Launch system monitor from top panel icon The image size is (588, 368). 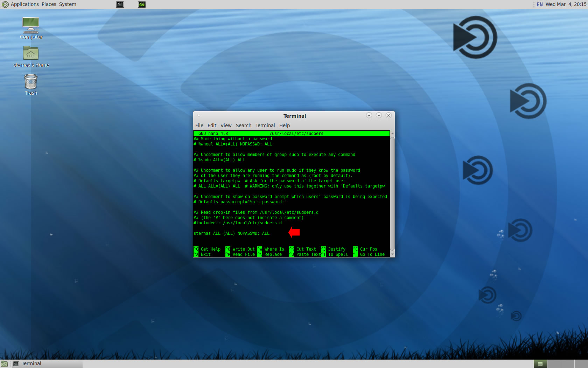pyautogui.click(x=142, y=5)
